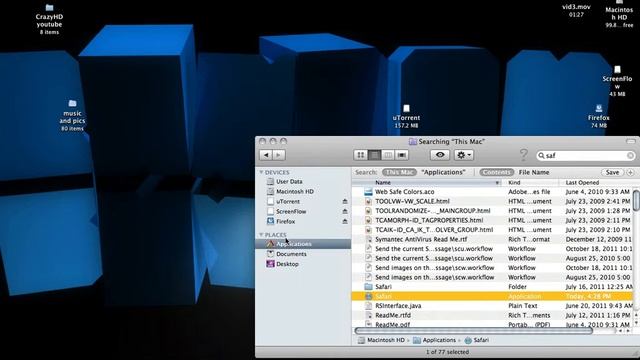Switch to list view

pyautogui.click(x=374, y=155)
